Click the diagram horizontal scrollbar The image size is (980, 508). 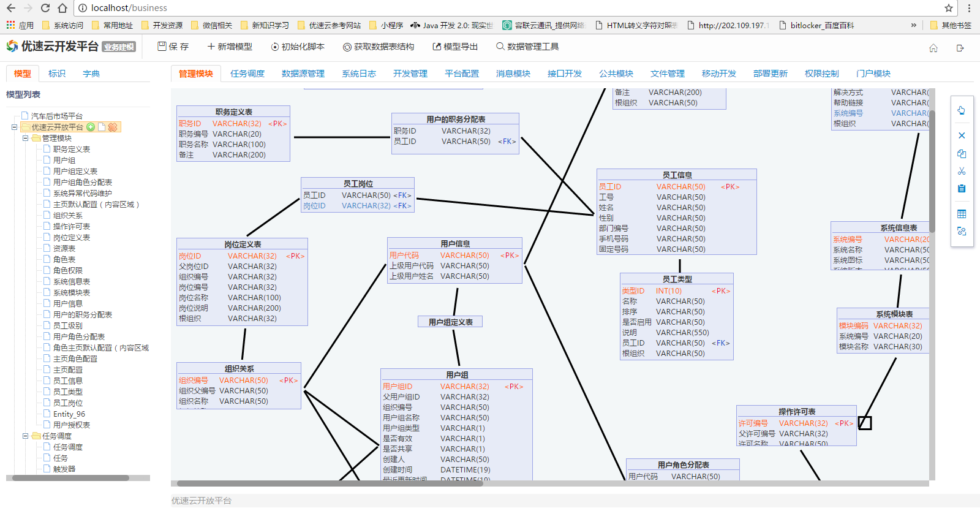coord(330,483)
